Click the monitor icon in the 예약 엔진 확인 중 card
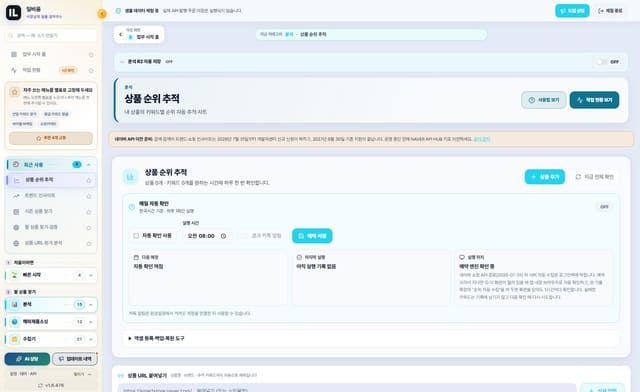Viewport: 640px width, 392px height. click(x=462, y=257)
